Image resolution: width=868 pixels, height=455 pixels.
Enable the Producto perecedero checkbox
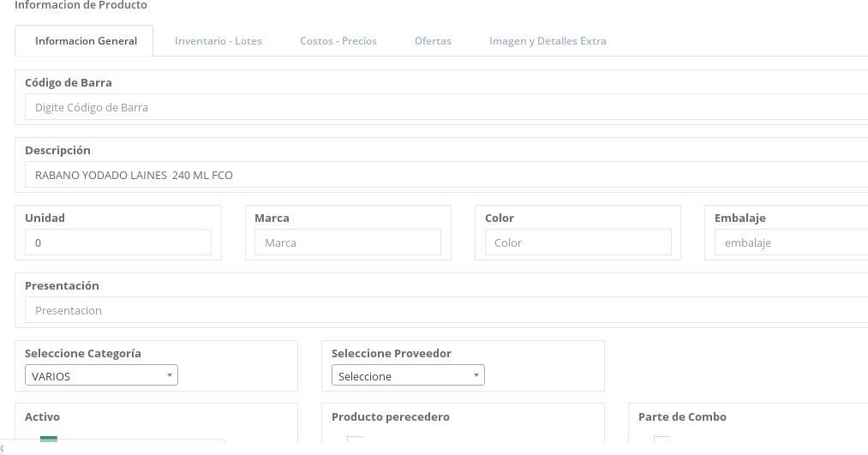pos(355,441)
